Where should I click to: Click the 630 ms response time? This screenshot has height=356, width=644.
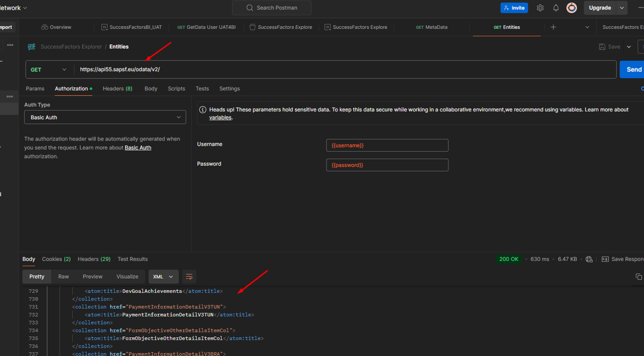coord(540,259)
